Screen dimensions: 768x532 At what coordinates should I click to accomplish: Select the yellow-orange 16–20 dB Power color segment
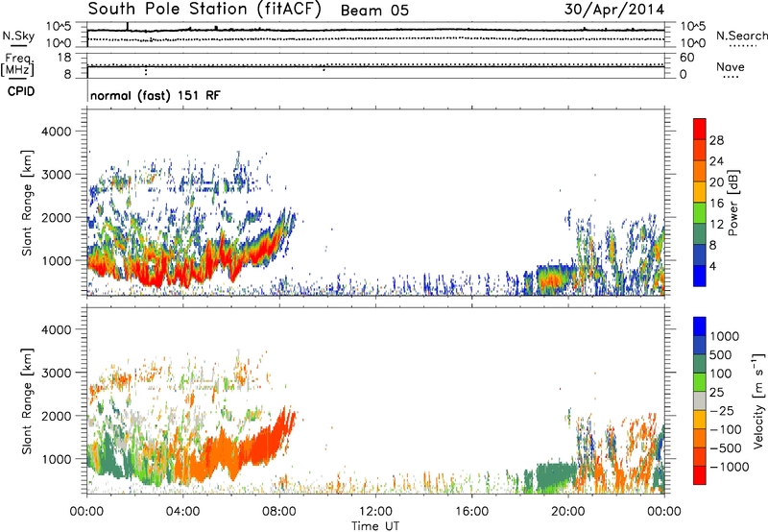click(700, 192)
